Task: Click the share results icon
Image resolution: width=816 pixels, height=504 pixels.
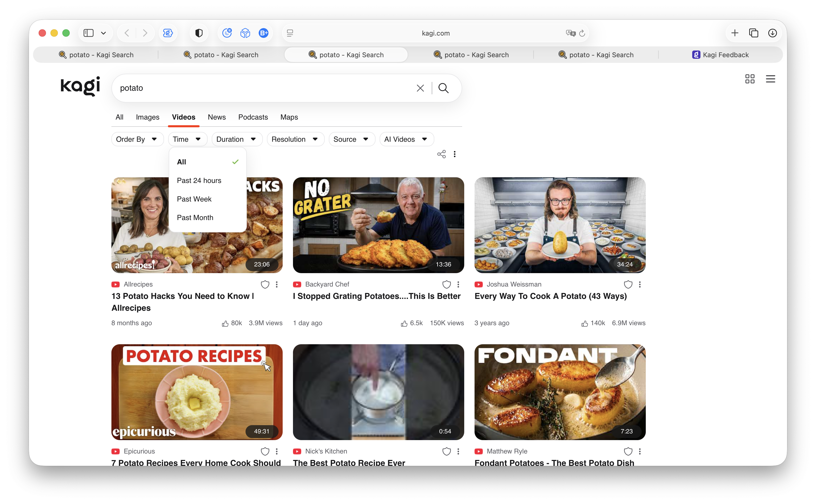Action: (x=441, y=154)
